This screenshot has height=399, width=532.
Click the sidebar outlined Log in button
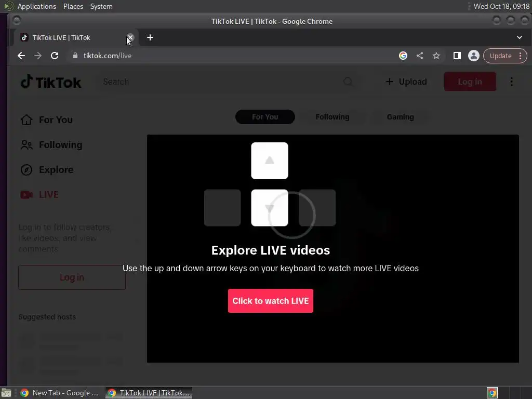point(72,277)
